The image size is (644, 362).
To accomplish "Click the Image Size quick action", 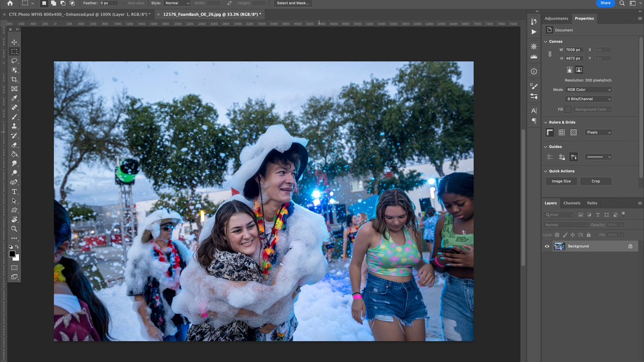I will click(561, 181).
